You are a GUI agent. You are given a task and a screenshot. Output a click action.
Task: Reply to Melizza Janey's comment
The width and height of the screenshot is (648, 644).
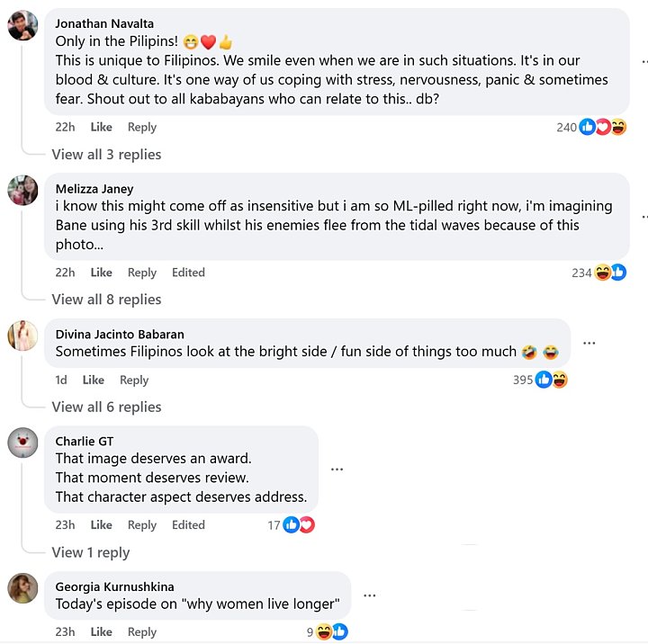[142, 273]
